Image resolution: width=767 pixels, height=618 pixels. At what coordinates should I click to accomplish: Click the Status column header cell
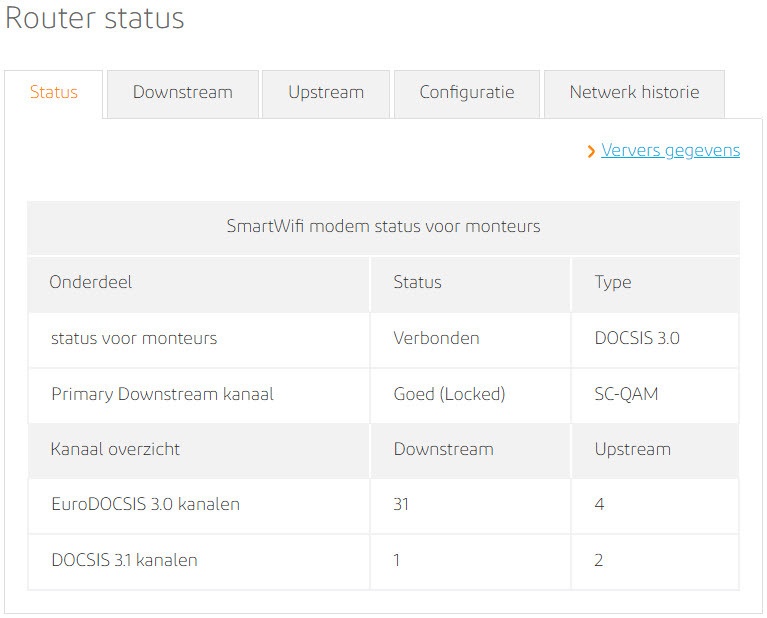click(x=418, y=282)
